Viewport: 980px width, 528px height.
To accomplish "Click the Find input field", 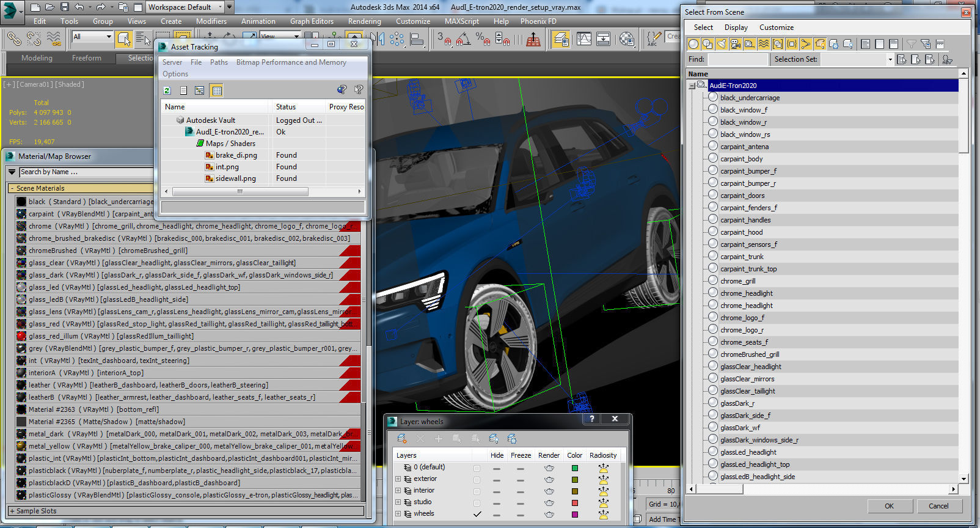I will pos(738,59).
